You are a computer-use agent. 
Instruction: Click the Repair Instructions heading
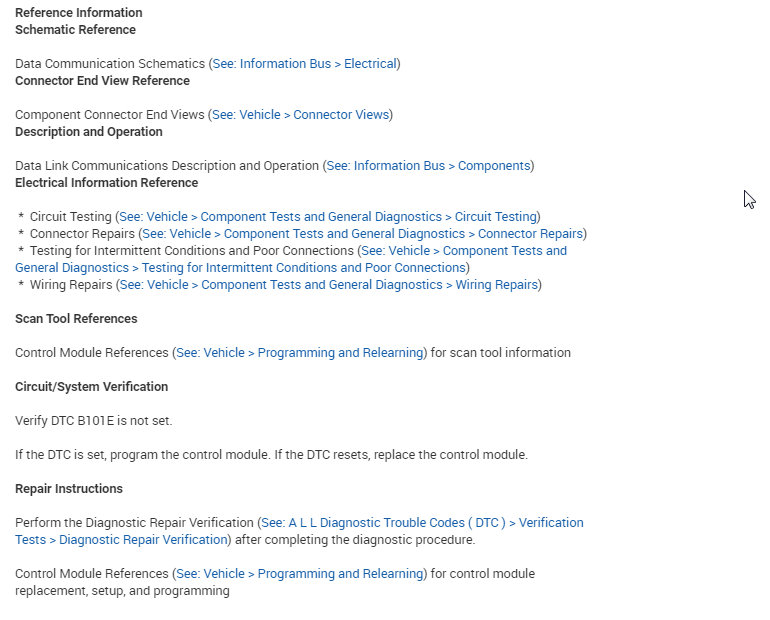pos(69,489)
